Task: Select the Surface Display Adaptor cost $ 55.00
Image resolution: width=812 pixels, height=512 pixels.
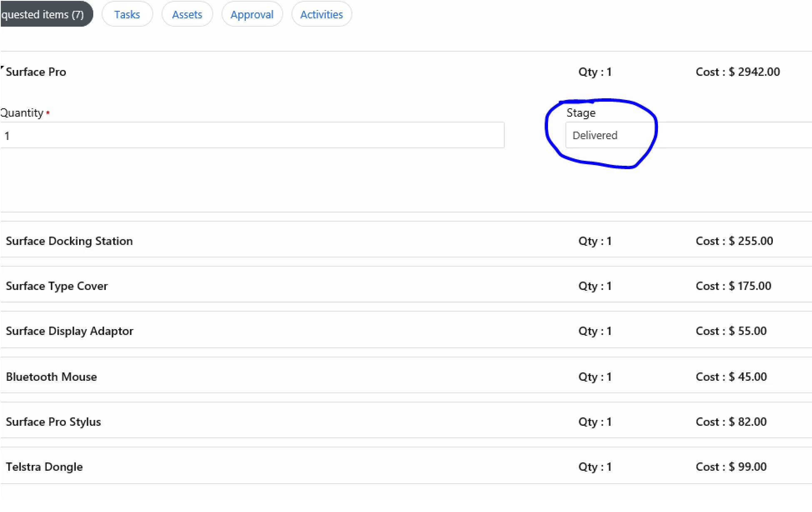Action: [731, 331]
